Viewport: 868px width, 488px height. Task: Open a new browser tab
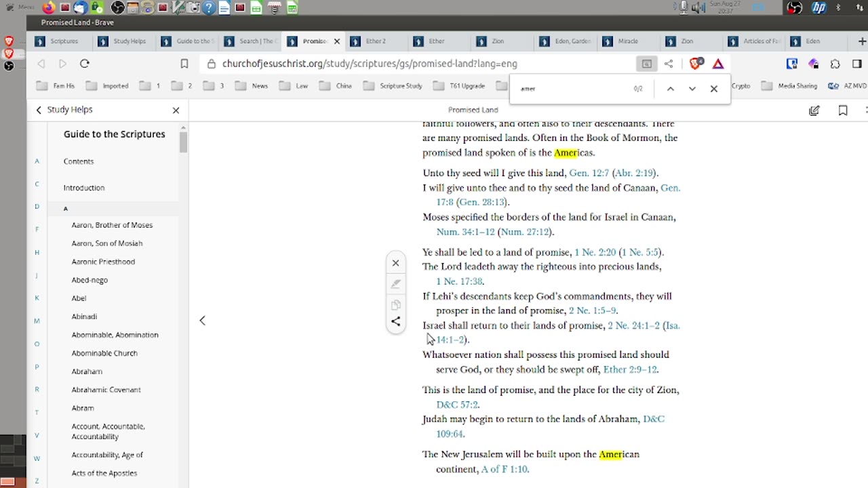tap(863, 41)
